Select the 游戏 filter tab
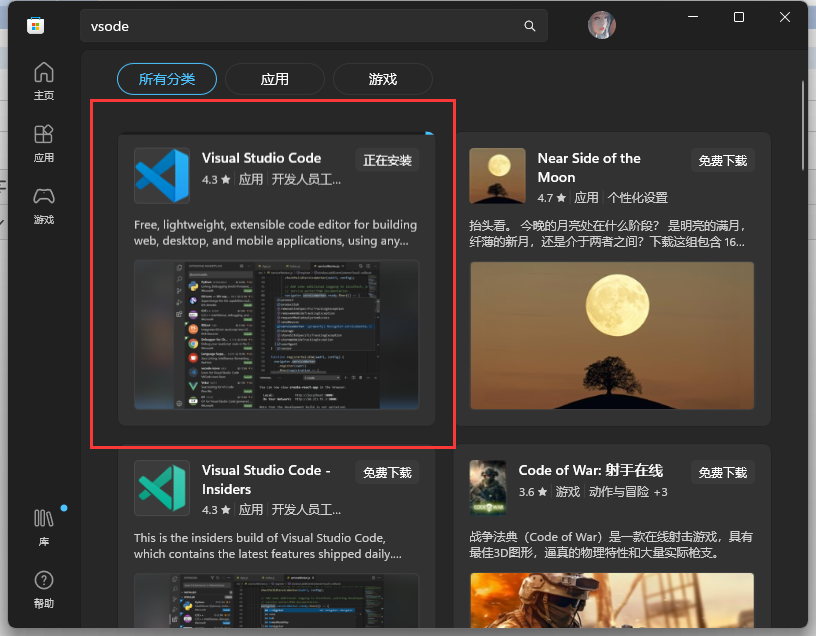The width and height of the screenshot is (816, 636). [382, 79]
